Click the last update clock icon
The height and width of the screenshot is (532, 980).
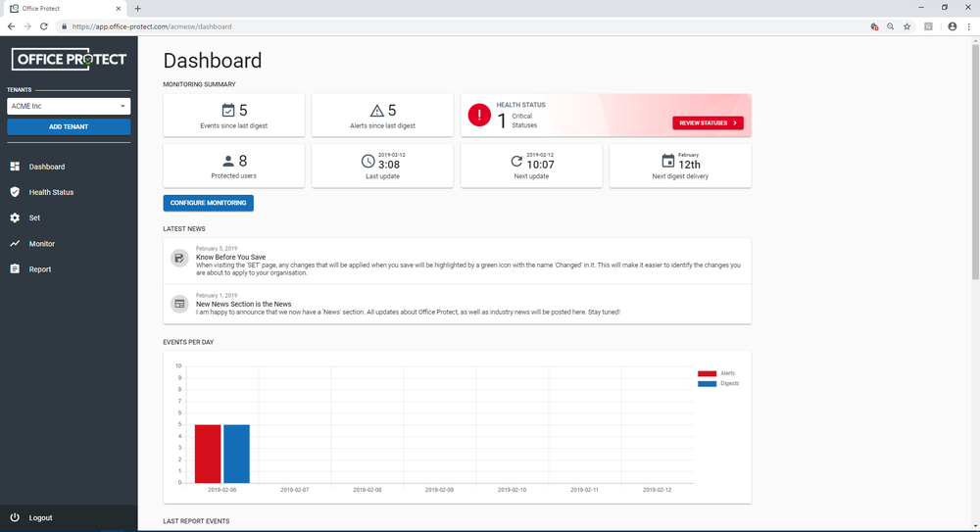(x=368, y=162)
